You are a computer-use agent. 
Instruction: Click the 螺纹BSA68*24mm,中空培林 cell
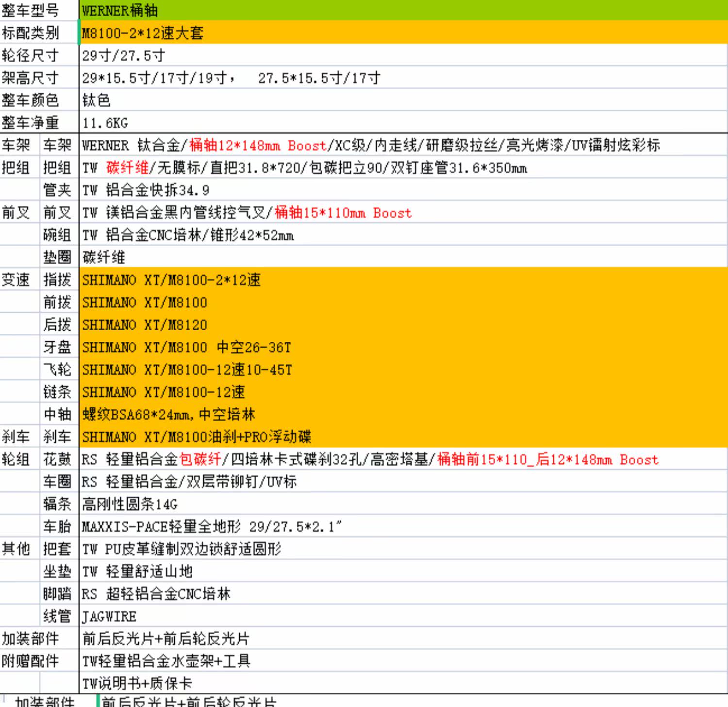point(403,414)
